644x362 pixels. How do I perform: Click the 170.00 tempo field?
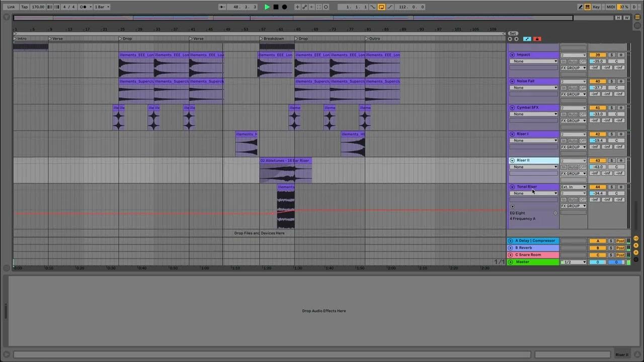(x=38, y=7)
